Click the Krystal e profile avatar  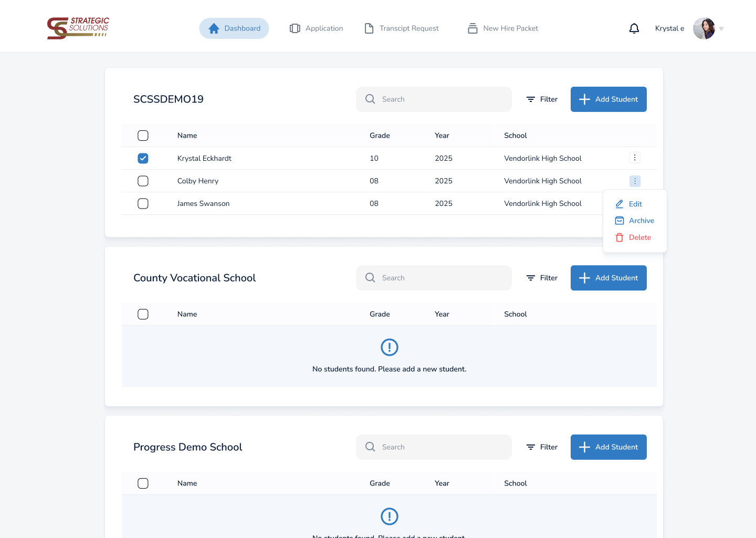click(704, 28)
